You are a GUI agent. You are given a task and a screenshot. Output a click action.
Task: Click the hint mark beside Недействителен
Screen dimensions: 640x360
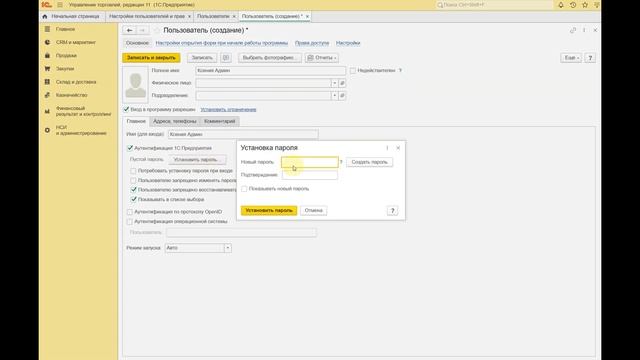point(400,70)
